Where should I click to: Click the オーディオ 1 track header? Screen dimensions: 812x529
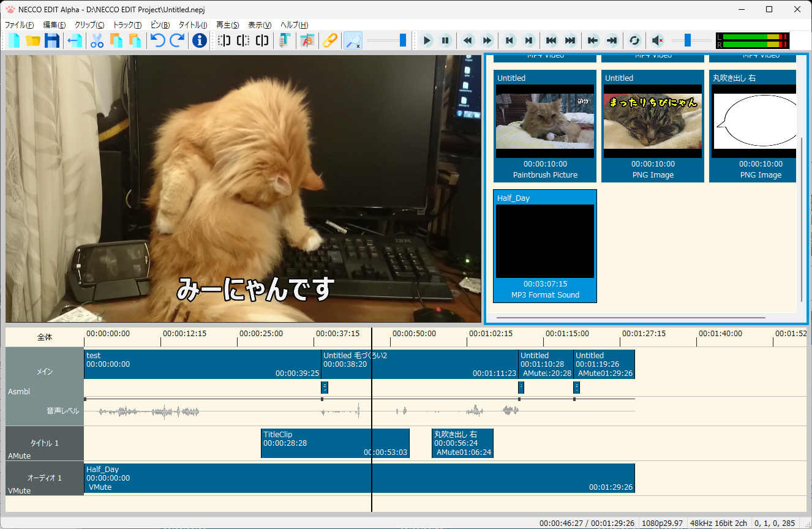(45, 478)
